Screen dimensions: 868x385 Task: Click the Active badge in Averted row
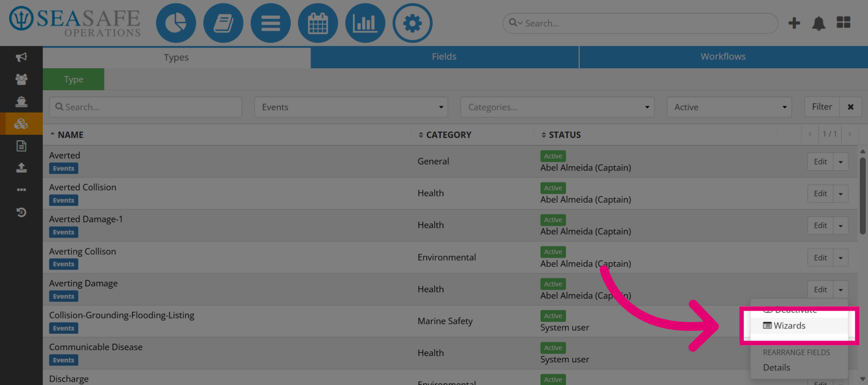(x=553, y=156)
